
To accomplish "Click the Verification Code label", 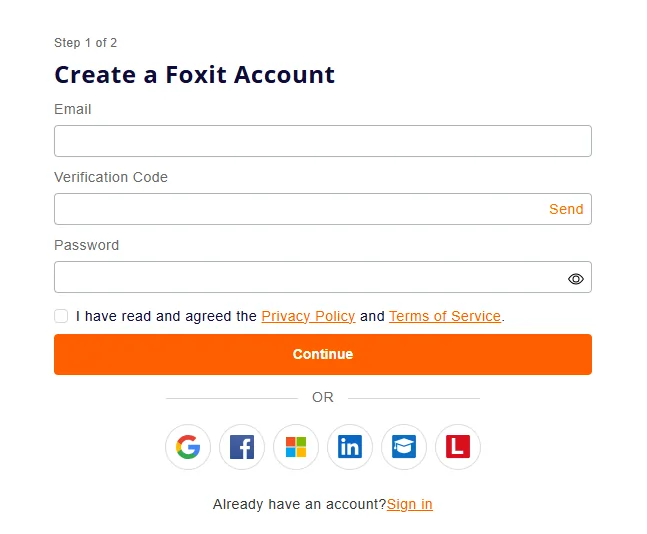I will pos(111,177).
